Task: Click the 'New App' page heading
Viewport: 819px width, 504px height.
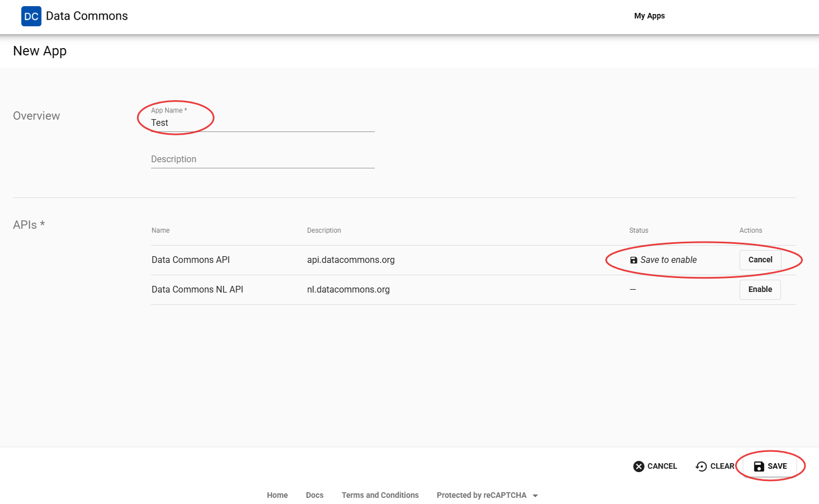Action: click(40, 51)
